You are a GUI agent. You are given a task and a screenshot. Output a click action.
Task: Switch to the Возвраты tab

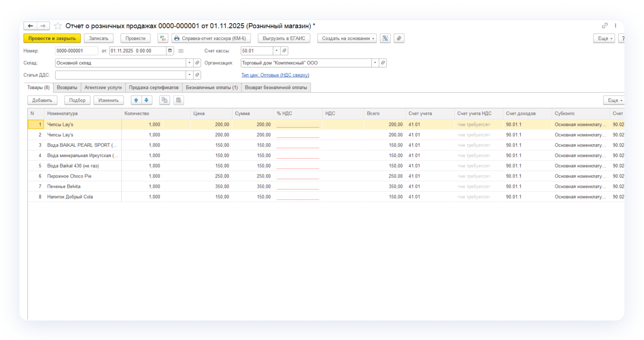point(67,88)
